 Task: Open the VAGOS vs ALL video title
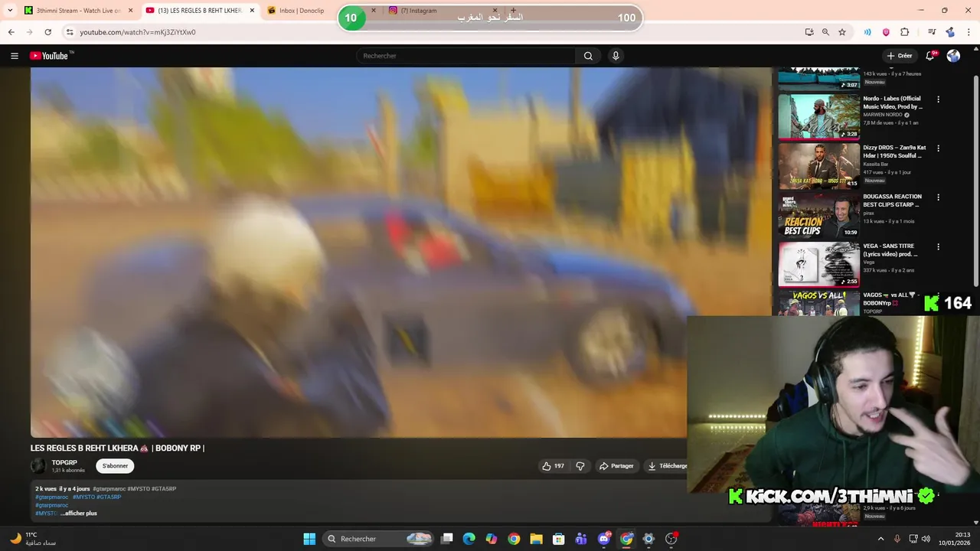tap(890, 299)
